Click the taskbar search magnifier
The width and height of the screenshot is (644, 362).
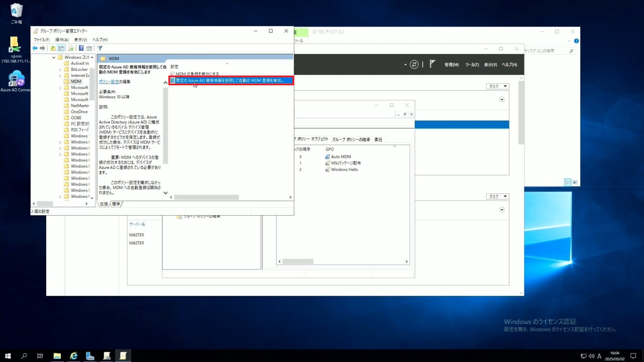click(x=24, y=356)
